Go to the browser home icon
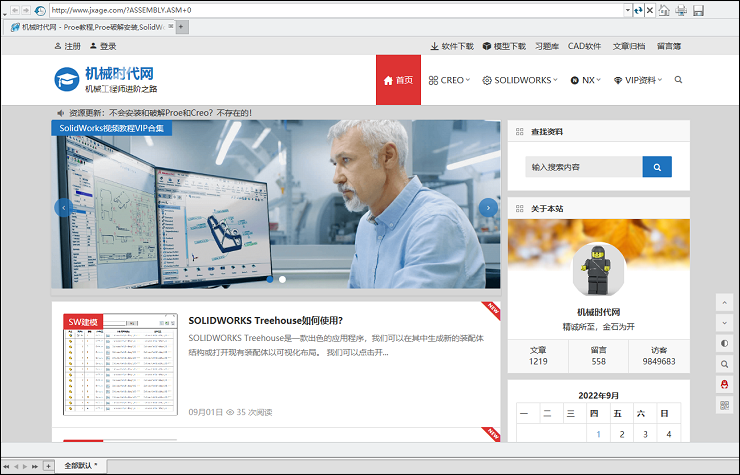Screen dimensions: 740x475 click(x=664, y=10)
